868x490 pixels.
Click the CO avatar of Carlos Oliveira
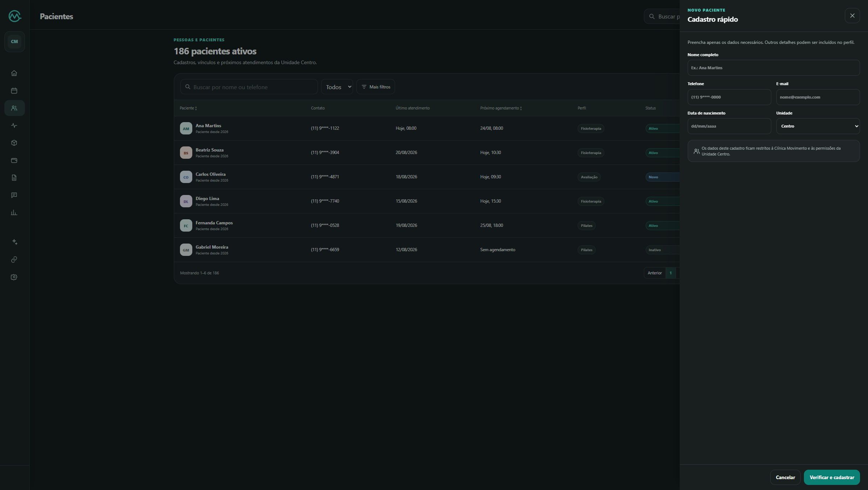tap(186, 177)
